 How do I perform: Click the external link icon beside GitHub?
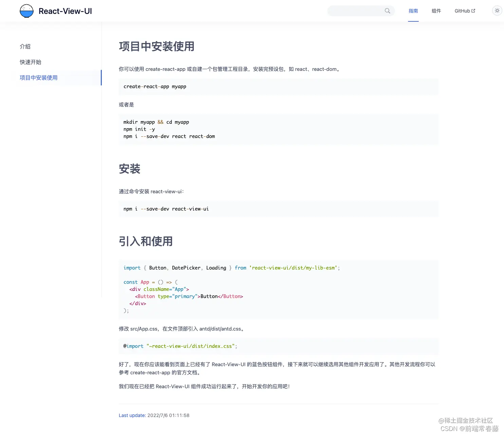coord(473,11)
